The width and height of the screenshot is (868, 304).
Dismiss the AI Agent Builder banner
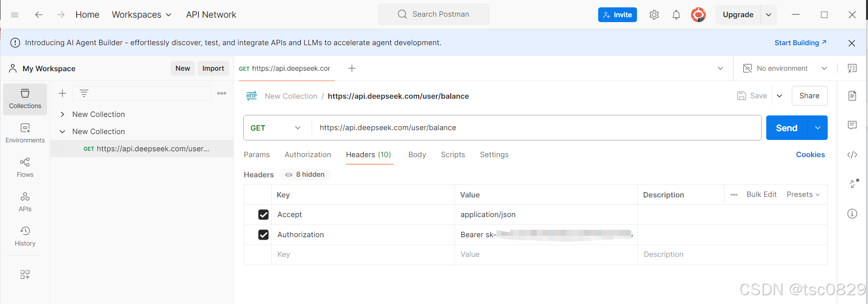click(x=852, y=43)
